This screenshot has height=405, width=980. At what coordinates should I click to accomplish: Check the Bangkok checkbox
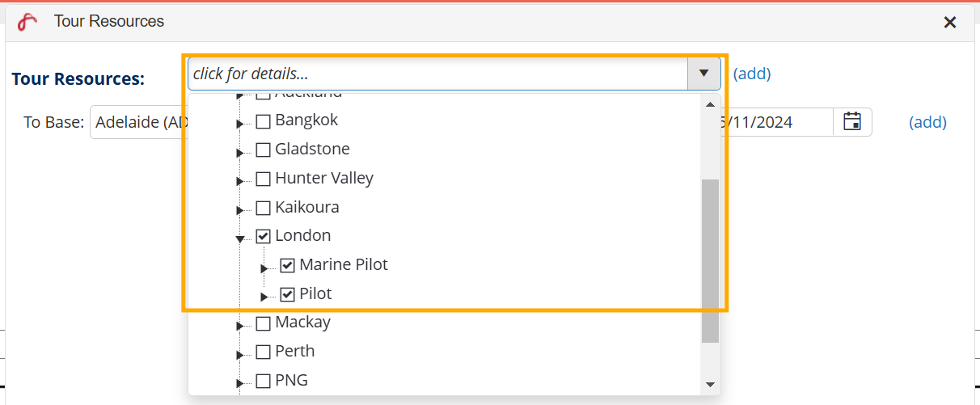click(x=263, y=122)
